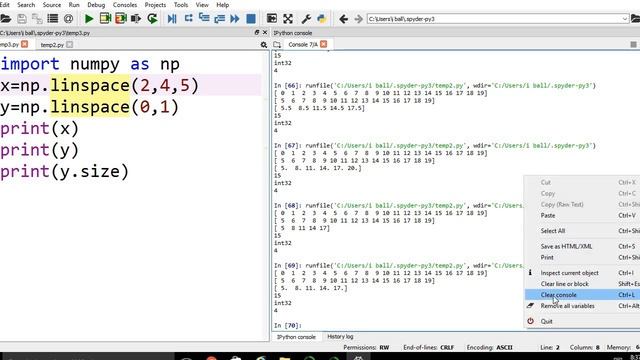The height and width of the screenshot is (360, 640).
Task: Open the Debug menu
Action: pyautogui.click(x=96, y=5)
